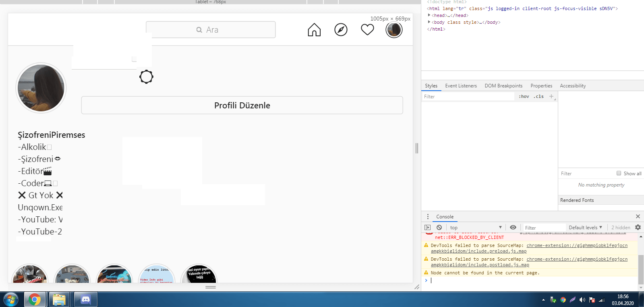Image resolution: width=644 pixels, height=307 pixels.
Task: Toggle the :hov element state button
Action: (x=524, y=97)
